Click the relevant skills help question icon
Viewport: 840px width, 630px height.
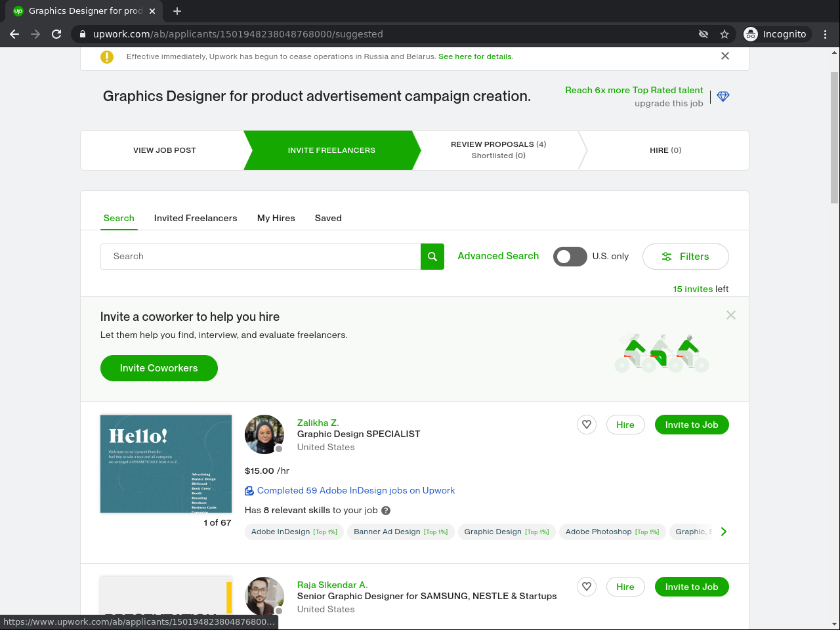386,511
